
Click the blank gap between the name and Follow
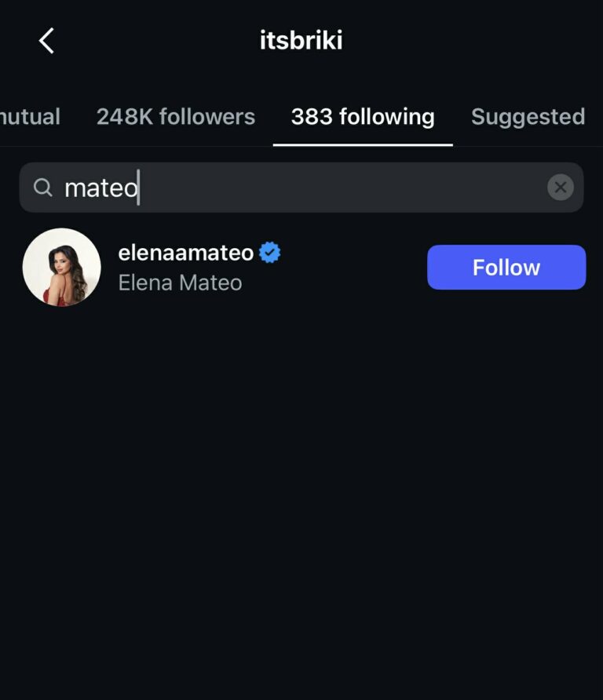tap(353, 268)
